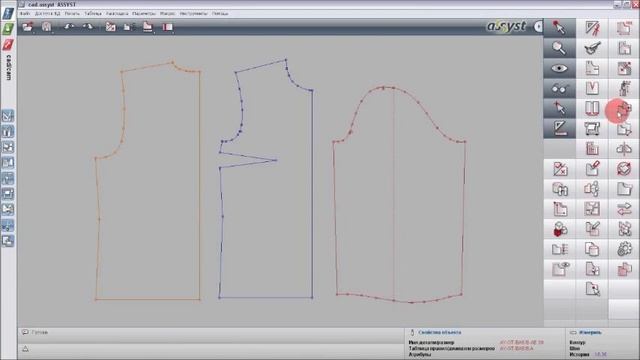Click the green icon in left sidebar
The width and height of the screenshot is (640, 360).
[8, 29]
